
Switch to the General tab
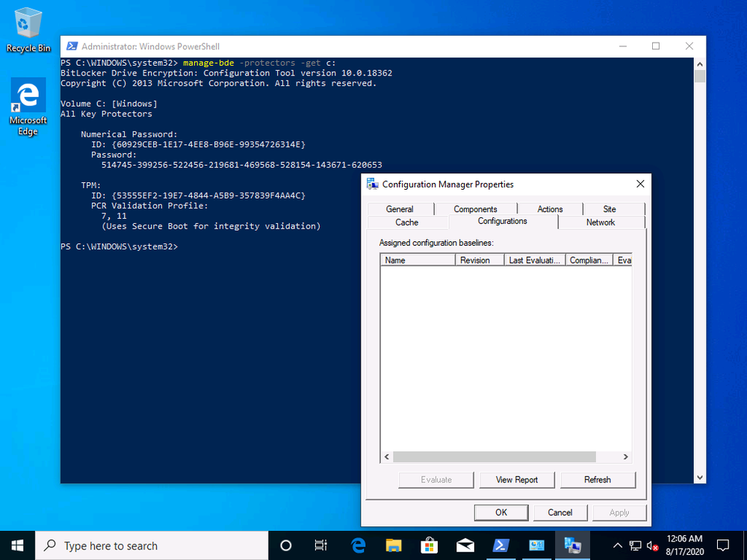coord(400,209)
